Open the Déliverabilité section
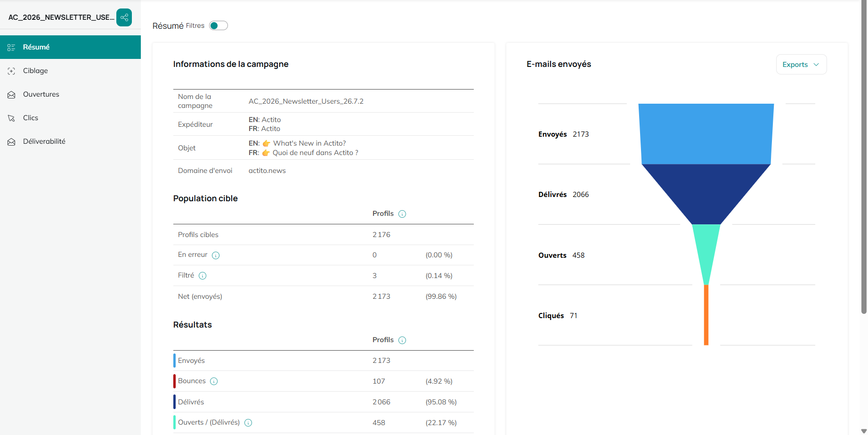 click(70, 141)
